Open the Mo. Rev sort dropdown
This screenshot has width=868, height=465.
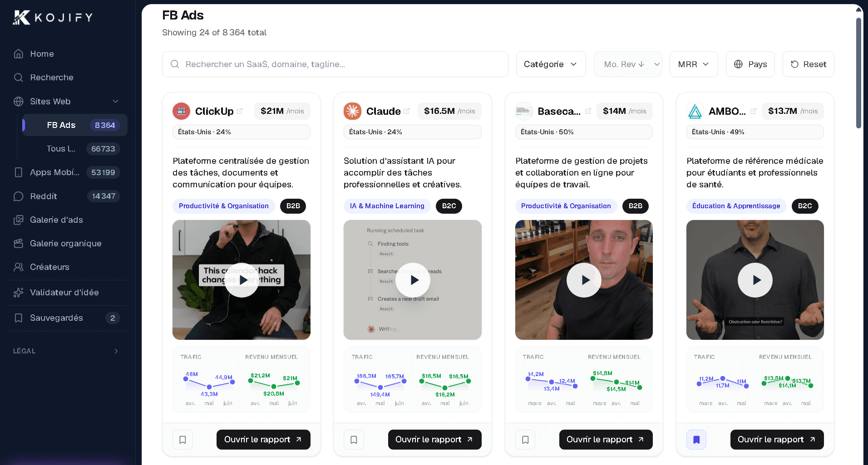(x=628, y=64)
